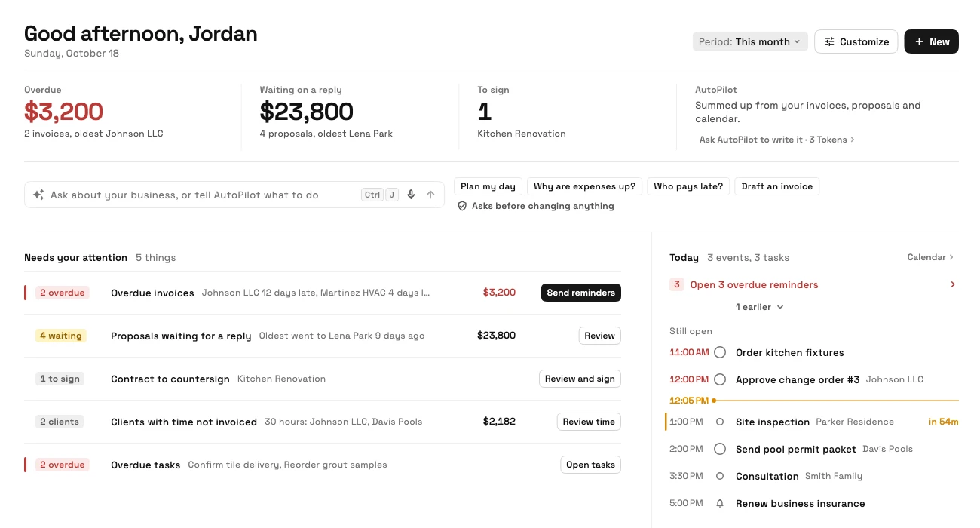The width and height of the screenshot is (980, 528).
Task: Click "Clients with time not invoiced" title
Action: (184, 422)
